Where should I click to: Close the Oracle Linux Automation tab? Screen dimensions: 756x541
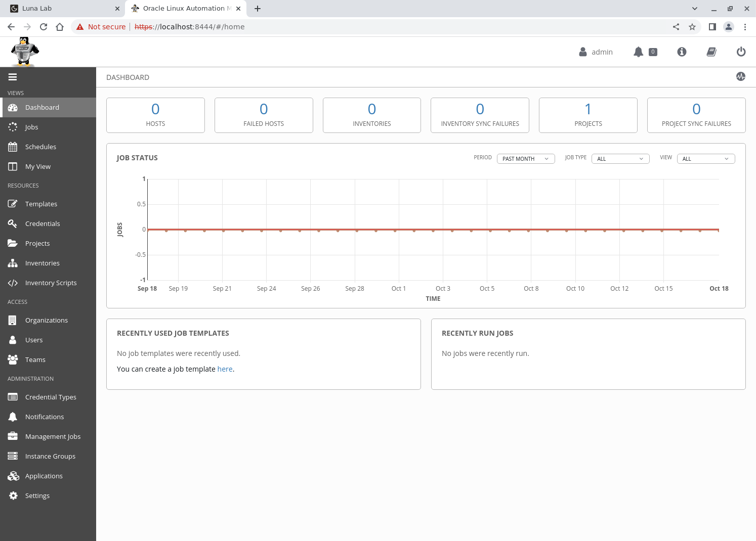click(238, 9)
